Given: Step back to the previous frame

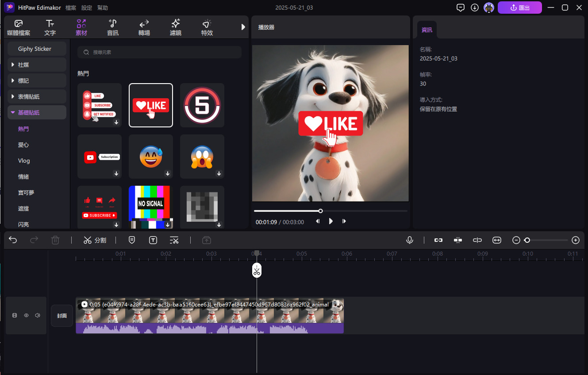Looking at the screenshot, I should [x=318, y=221].
